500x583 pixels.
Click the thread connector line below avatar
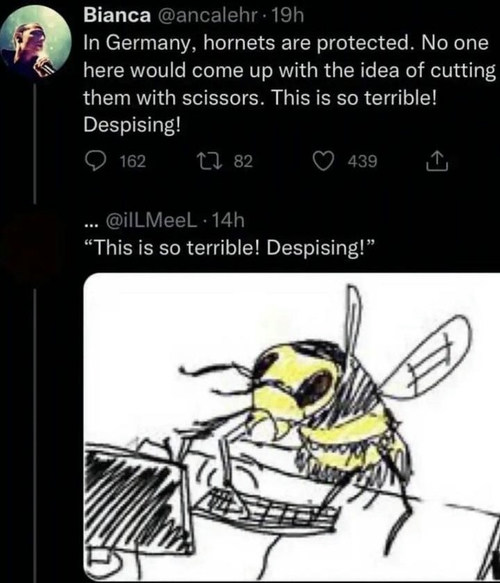(35, 143)
